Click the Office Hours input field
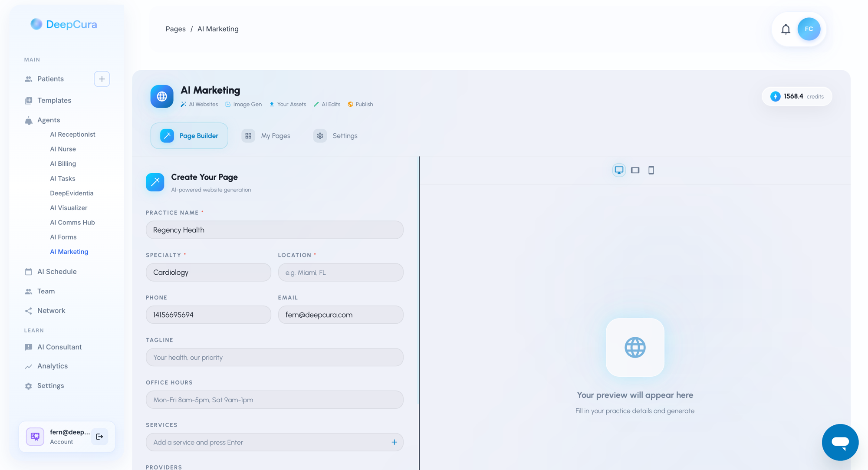The height and width of the screenshot is (470, 868). (274, 400)
